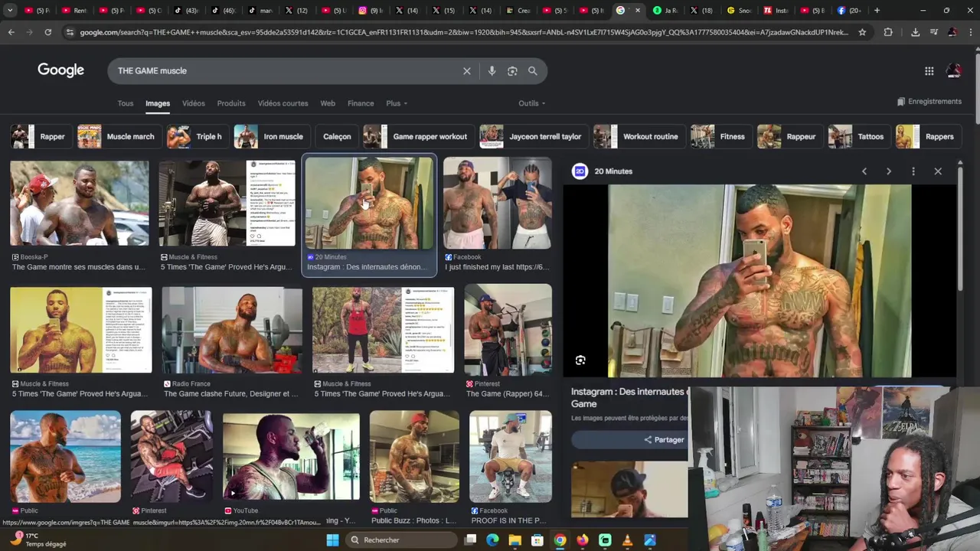
Task: Open Microsoft Store from taskbar
Action: point(537,540)
